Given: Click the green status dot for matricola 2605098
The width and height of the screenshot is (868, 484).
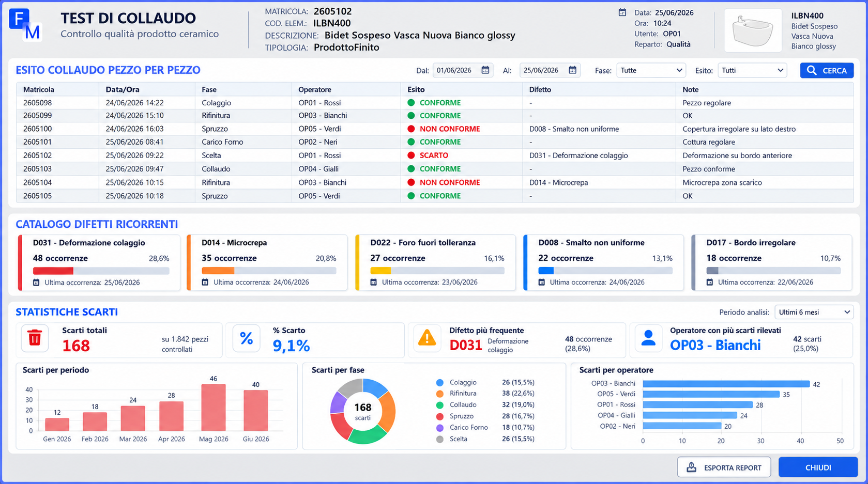Looking at the screenshot, I should tap(411, 103).
